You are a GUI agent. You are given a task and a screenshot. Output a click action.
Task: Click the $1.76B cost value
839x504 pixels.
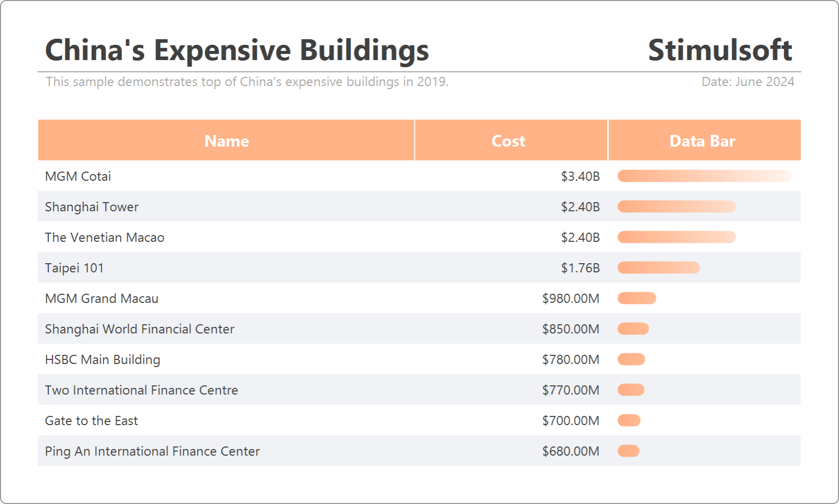point(580,268)
